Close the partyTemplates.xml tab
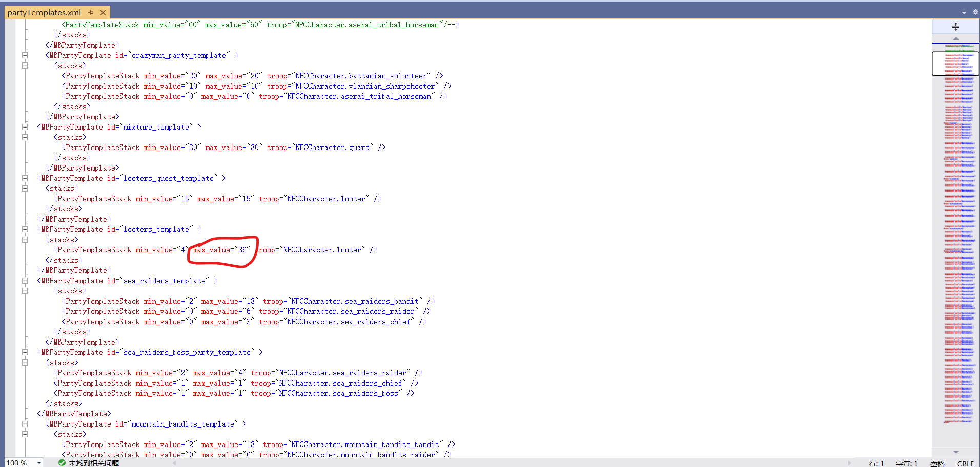Screen dimensions: 980x467 [103, 12]
